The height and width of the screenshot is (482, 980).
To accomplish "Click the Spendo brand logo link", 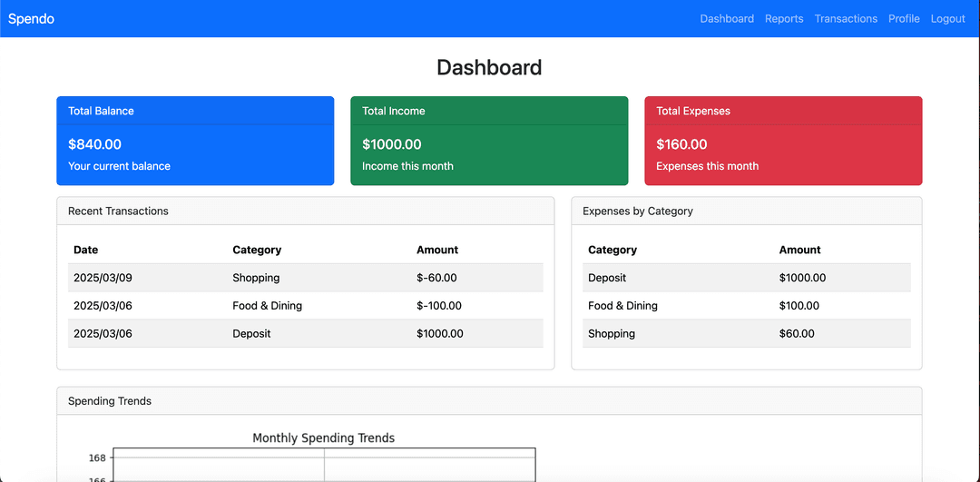I will pyautogui.click(x=31, y=19).
